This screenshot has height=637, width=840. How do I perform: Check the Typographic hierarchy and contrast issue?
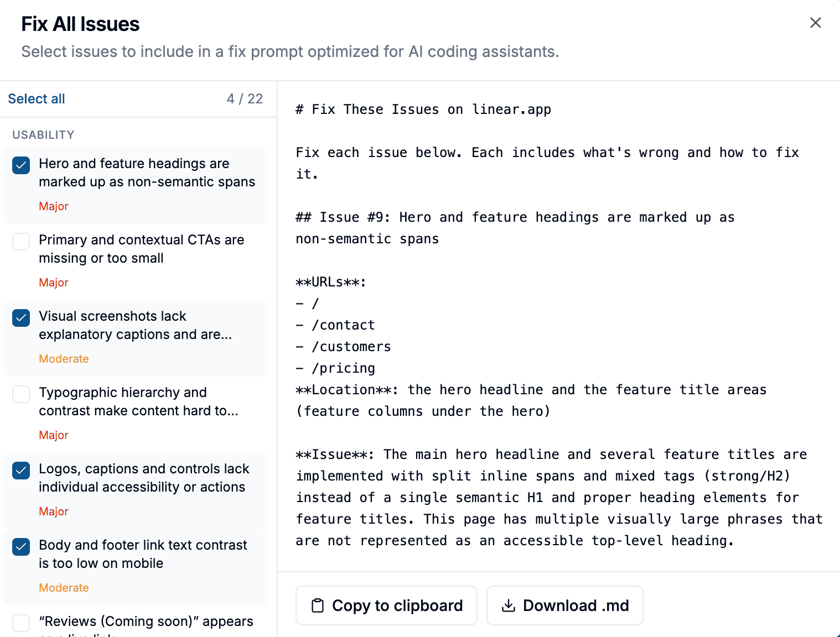[20, 394]
